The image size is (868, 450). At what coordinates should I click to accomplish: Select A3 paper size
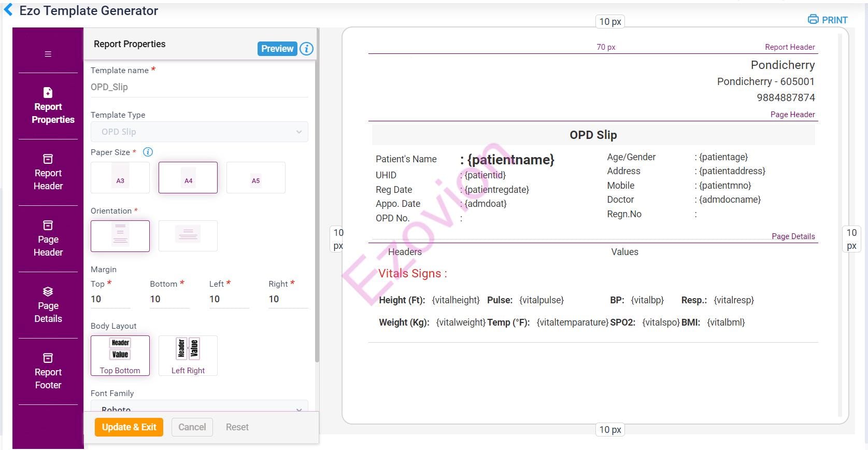tap(120, 178)
